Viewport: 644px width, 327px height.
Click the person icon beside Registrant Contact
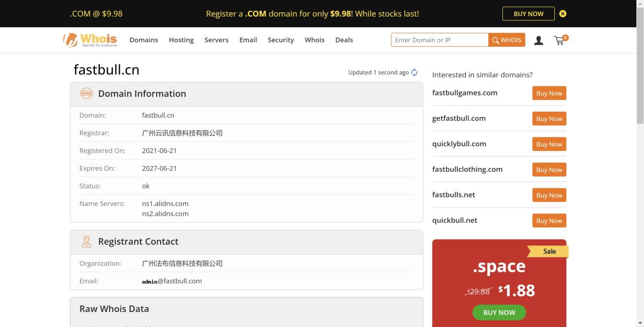click(86, 241)
